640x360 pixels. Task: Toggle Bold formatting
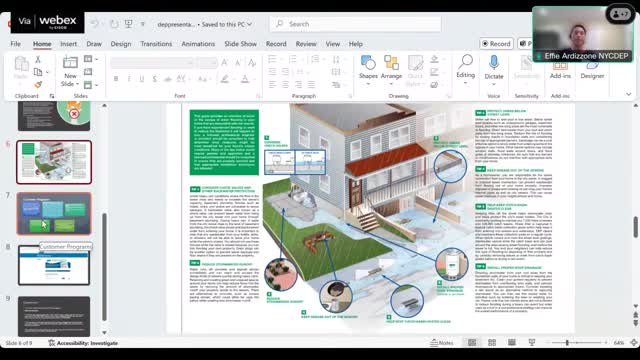[116, 79]
